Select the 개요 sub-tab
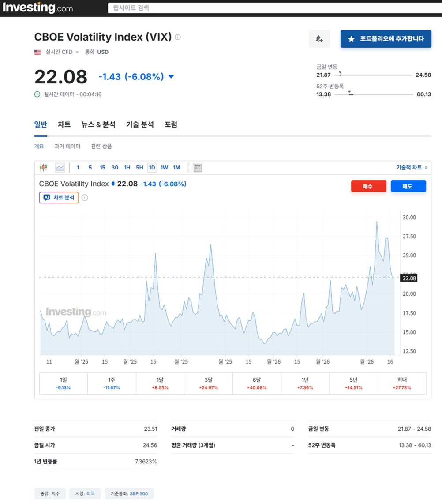Image resolution: width=442 pixels, height=504 pixels. click(39, 146)
